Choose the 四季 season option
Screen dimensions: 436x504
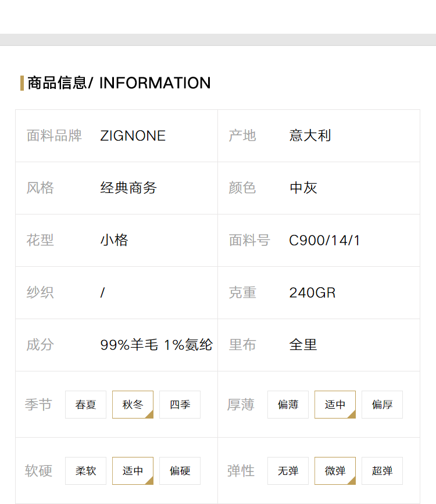coord(180,405)
